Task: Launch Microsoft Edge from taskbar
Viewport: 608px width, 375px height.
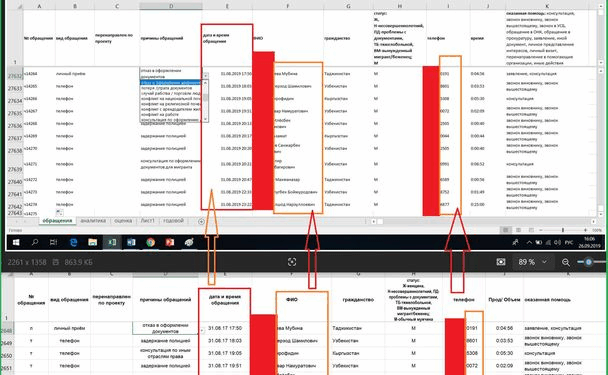Action: point(73,242)
